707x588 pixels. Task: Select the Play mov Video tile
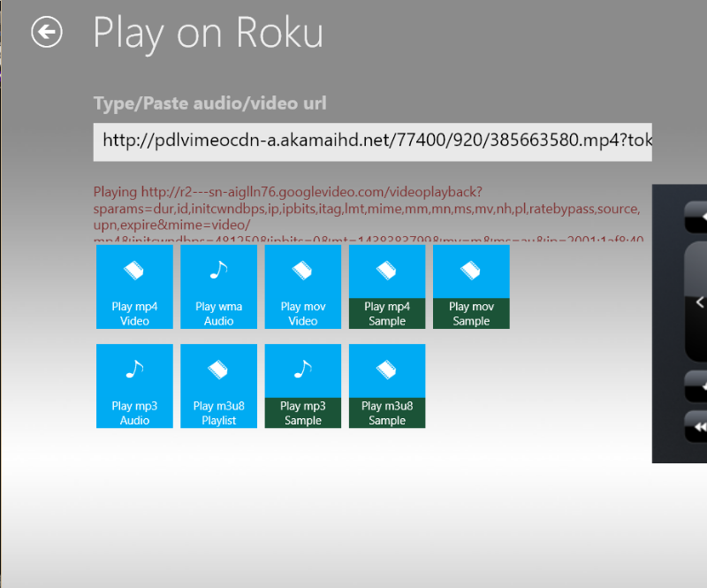[303, 286]
